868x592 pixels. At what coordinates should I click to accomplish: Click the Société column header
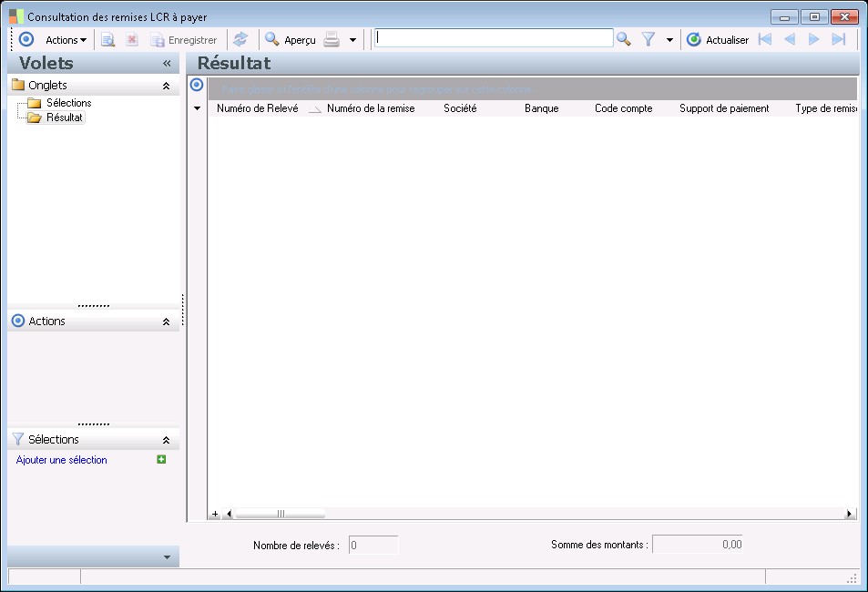pos(460,108)
